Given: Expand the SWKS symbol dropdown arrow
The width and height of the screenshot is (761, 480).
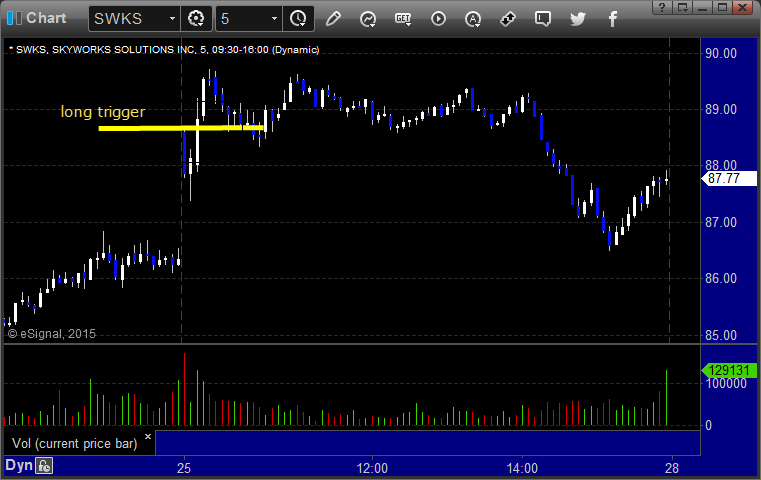Looking at the screenshot, I should [172, 19].
